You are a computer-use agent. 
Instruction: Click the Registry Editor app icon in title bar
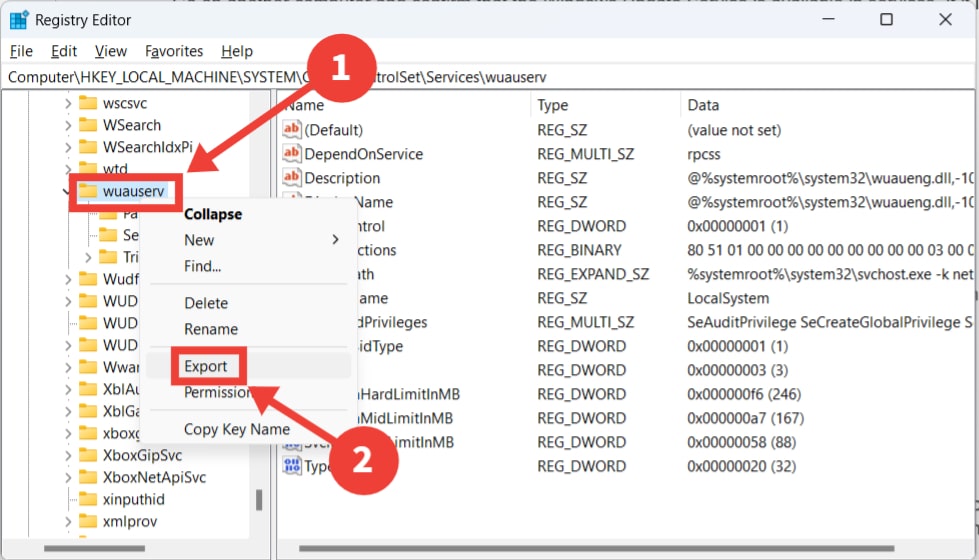19,20
